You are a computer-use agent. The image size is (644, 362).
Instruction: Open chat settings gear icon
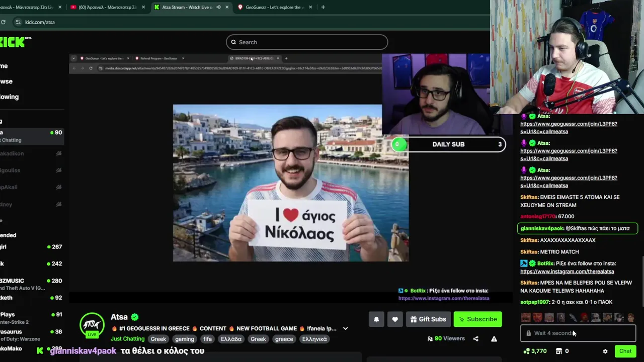[605, 351]
